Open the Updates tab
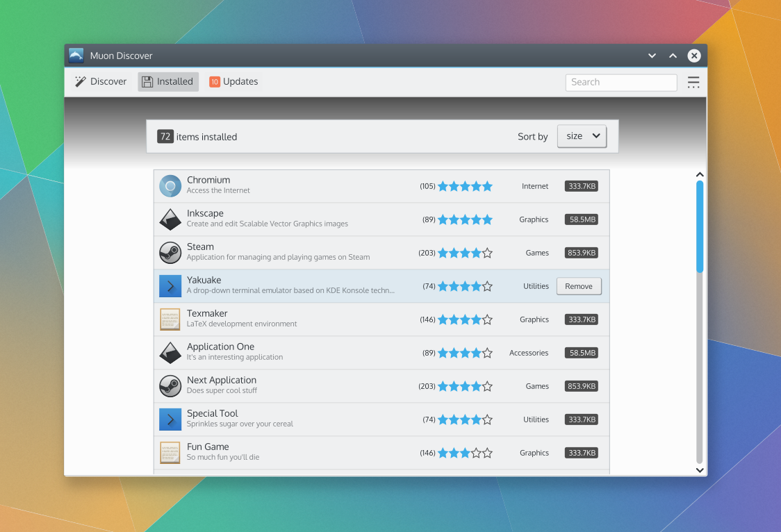Screen dimensions: 781x532 pos(233,82)
